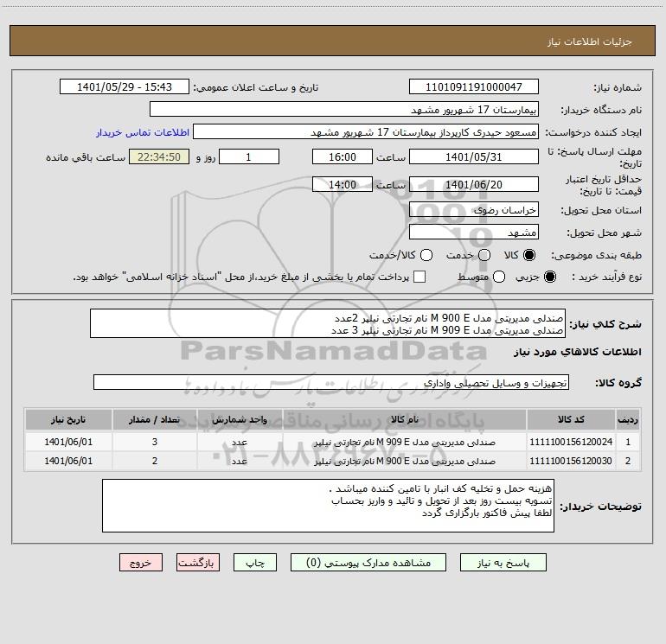Viewport: 666px width, 644px height.
Task: Click the پاسخ به نیاز button
Action: coord(503,563)
